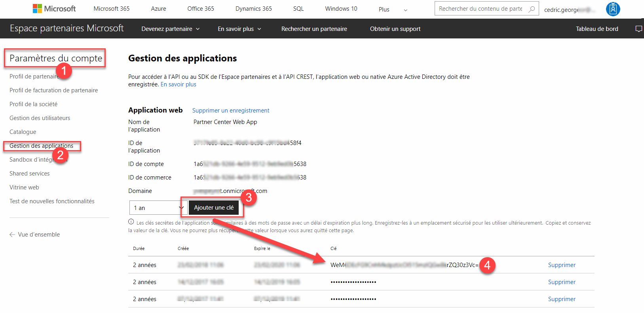Click Supprimer un enregistrement link
This screenshot has width=644, height=313.
click(x=231, y=111)
